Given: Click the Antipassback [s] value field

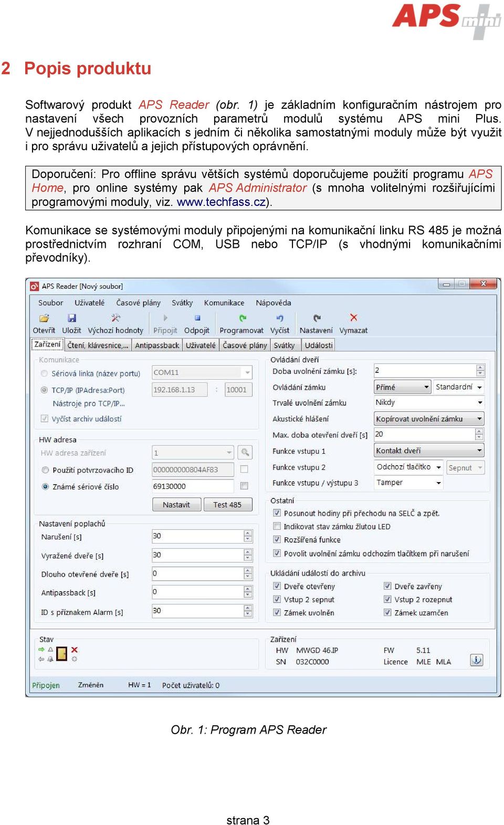Looking at the screenshot, I should click(198, 592).
